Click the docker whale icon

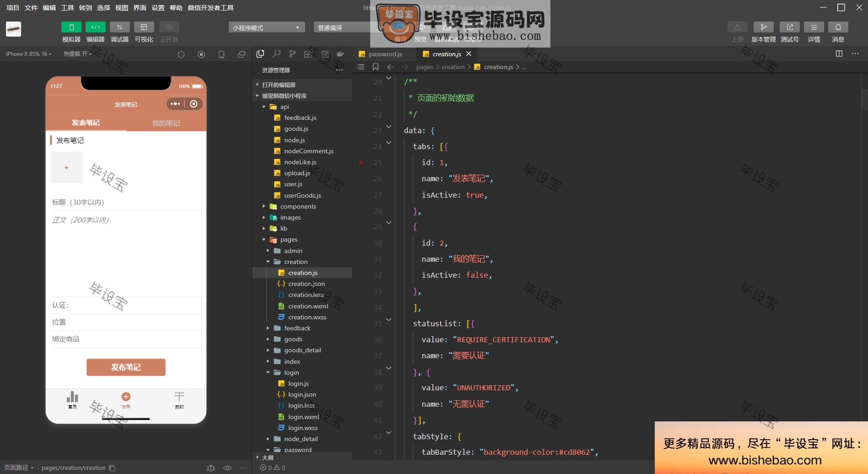(x=340, y=54)
